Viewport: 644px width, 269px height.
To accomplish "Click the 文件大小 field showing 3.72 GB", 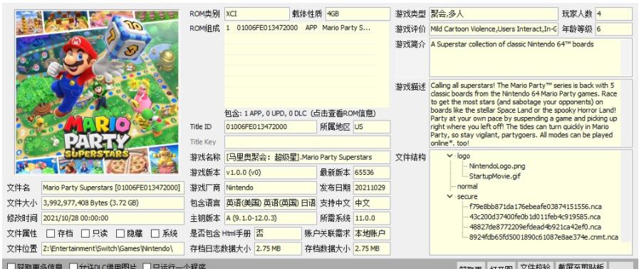I will (113, 203).
